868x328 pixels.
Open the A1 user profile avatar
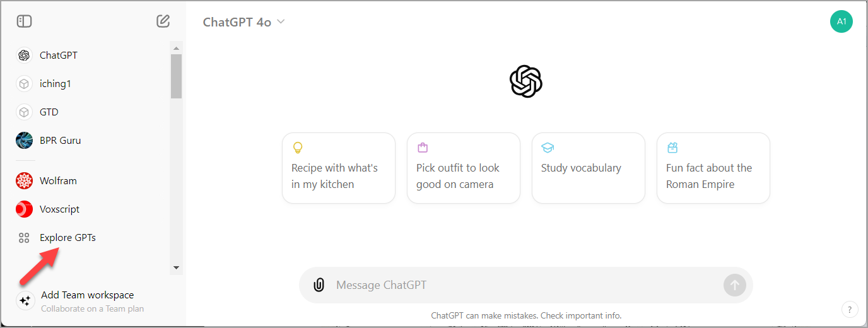pyautogui.click(x=841, y=21)
